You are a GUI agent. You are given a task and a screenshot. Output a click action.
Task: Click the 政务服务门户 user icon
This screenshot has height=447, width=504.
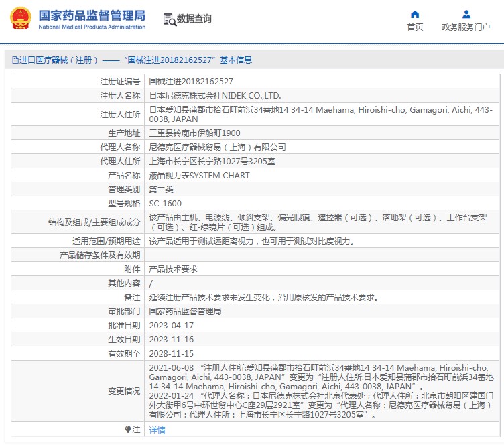pyautogui.click(x=466, y=14)
